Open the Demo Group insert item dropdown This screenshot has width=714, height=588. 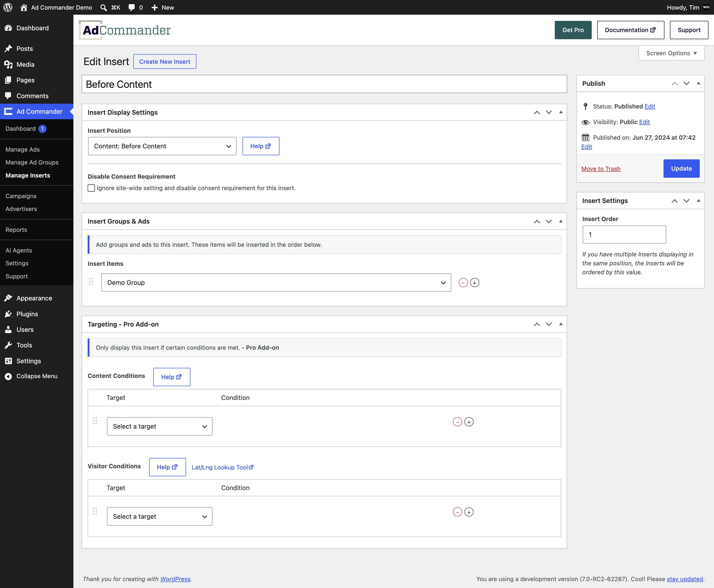pos(276,283)
